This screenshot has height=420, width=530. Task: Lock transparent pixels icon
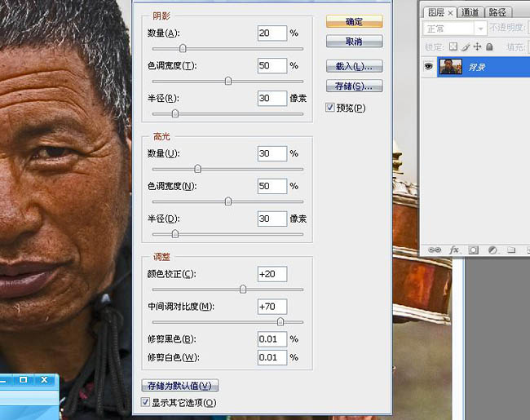(x=453, y=47)
